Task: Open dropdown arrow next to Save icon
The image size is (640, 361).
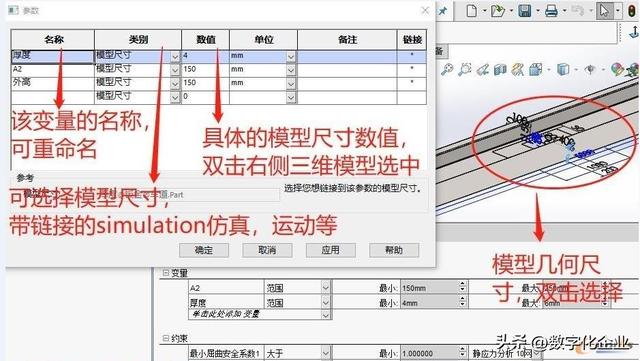Action: click(538, 11)
